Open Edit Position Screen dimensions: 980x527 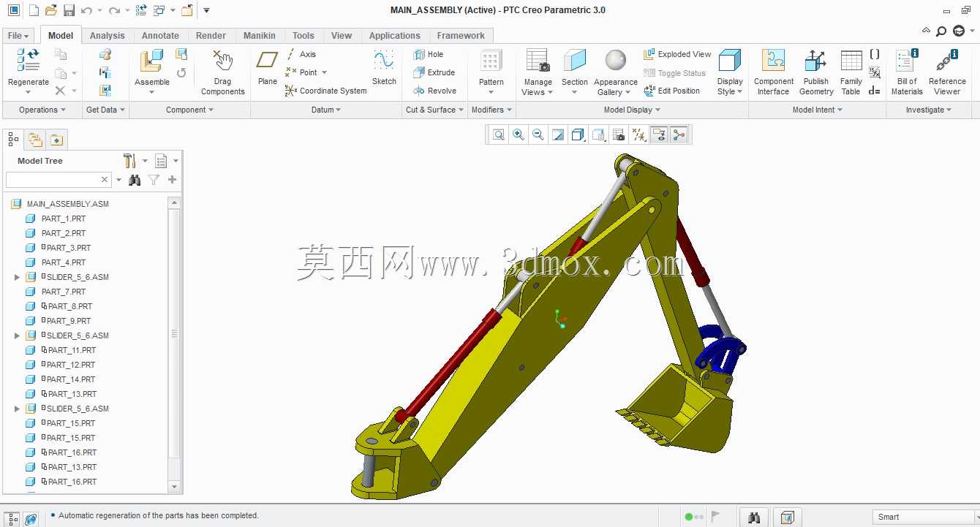coord(671,91)
